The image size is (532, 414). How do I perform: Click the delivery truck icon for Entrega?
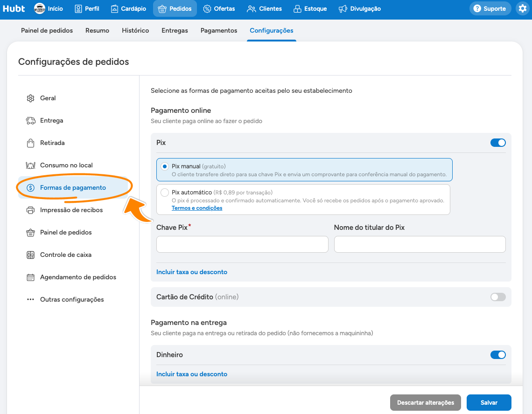[x=30, y=121]
